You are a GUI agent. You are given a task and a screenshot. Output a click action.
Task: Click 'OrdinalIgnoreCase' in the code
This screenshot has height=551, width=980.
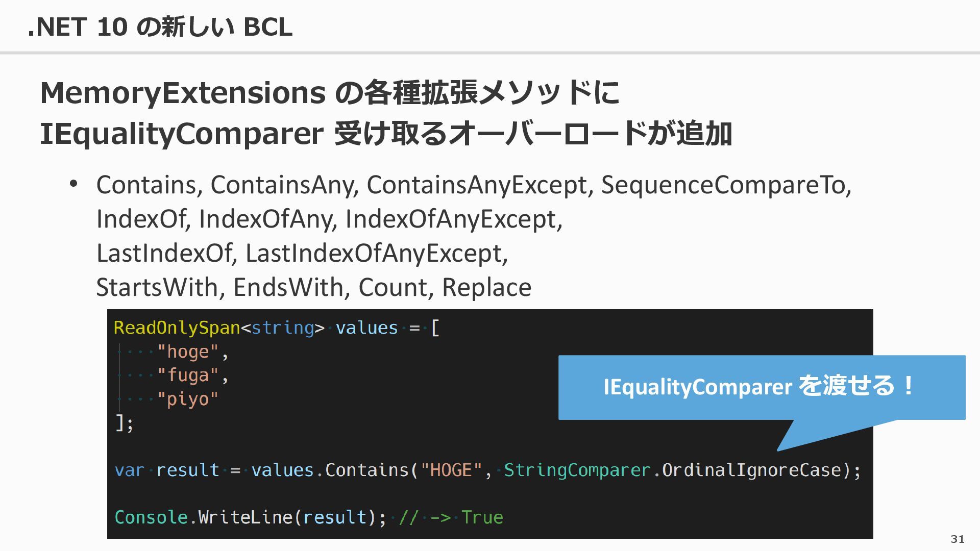[751, 470]
